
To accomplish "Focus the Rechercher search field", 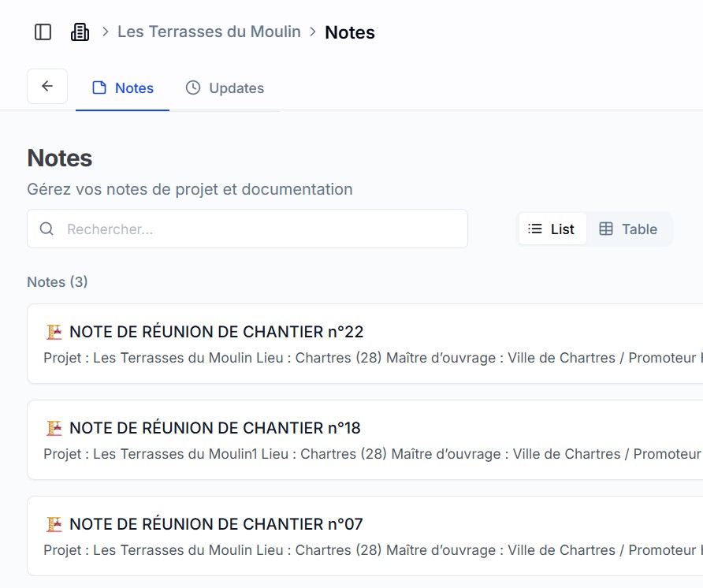I will [260, 229].
